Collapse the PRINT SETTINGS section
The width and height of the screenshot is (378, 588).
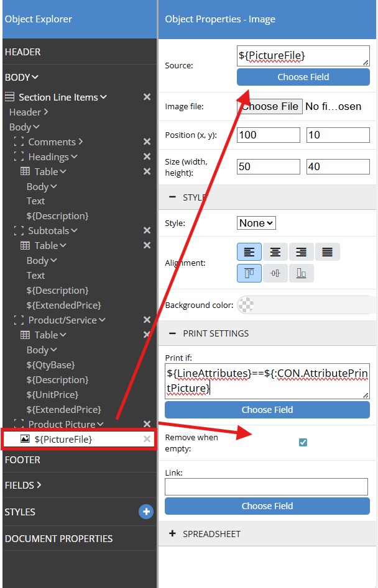[172, 333]
